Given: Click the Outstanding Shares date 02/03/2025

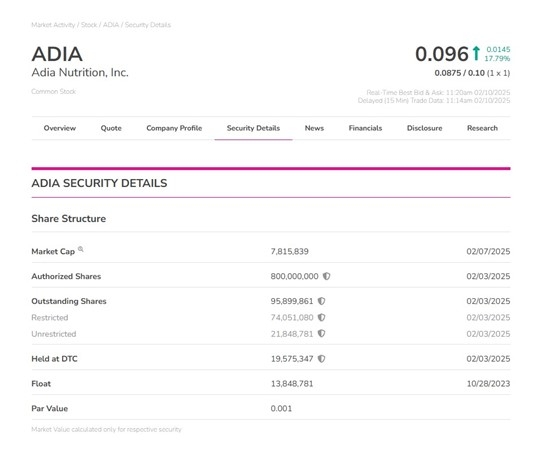Looking at the screenshot, I should tap(488, 301).
